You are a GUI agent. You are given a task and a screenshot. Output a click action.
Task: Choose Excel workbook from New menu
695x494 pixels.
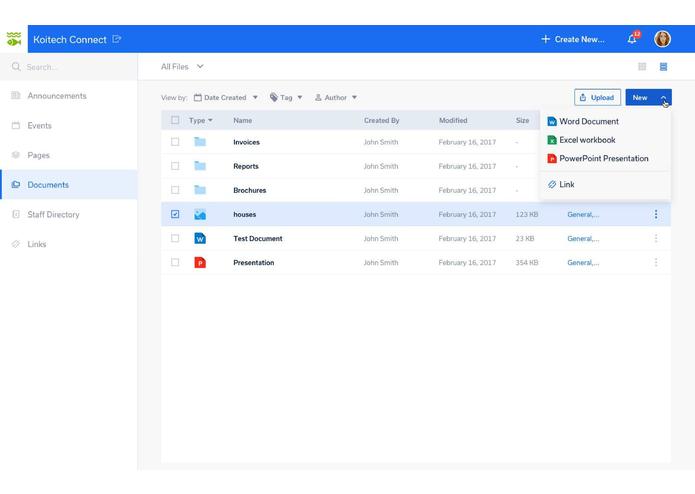[x=582, y=140]
